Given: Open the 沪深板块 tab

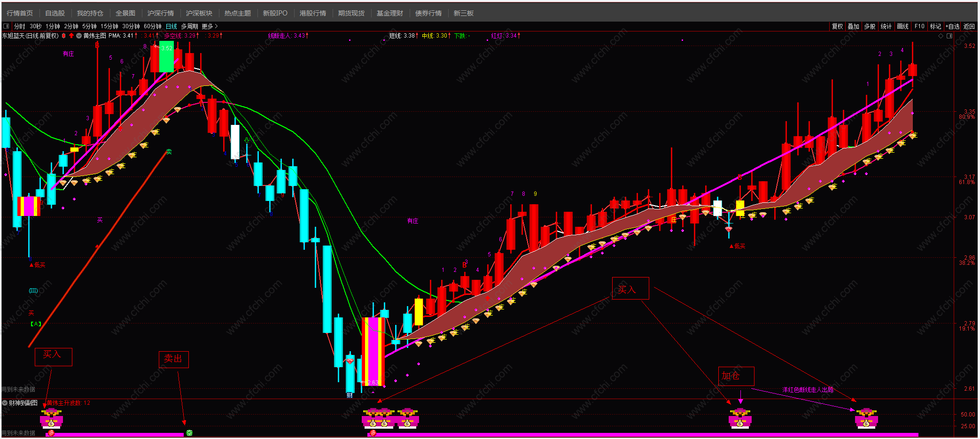Looking at the screenshot, I should (x=199, y=13).
